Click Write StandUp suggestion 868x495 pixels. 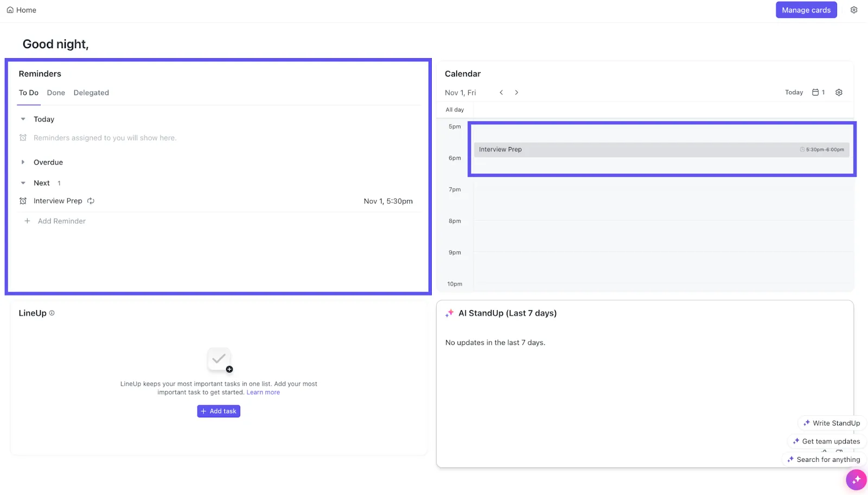click(832, 423)
